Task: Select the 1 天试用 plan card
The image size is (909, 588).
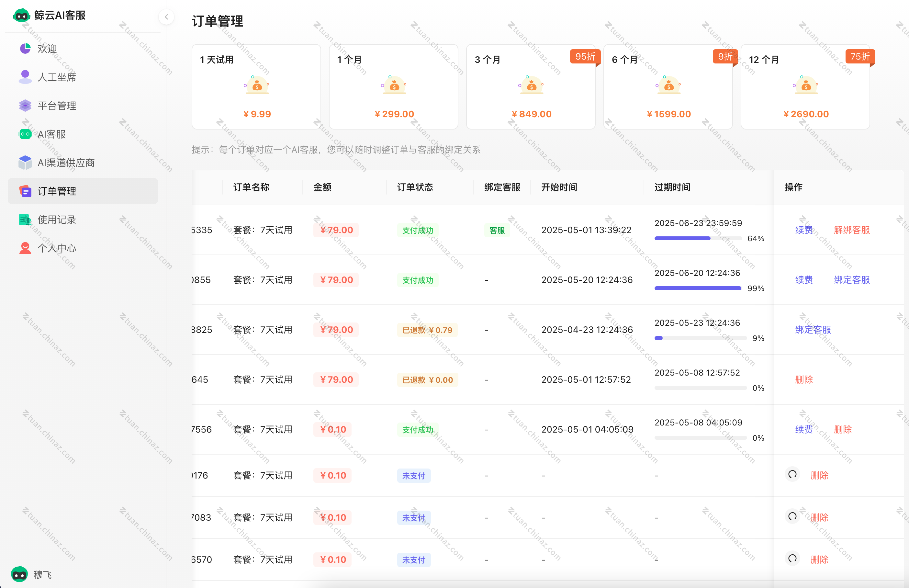Action: click(x=256, y=87)
